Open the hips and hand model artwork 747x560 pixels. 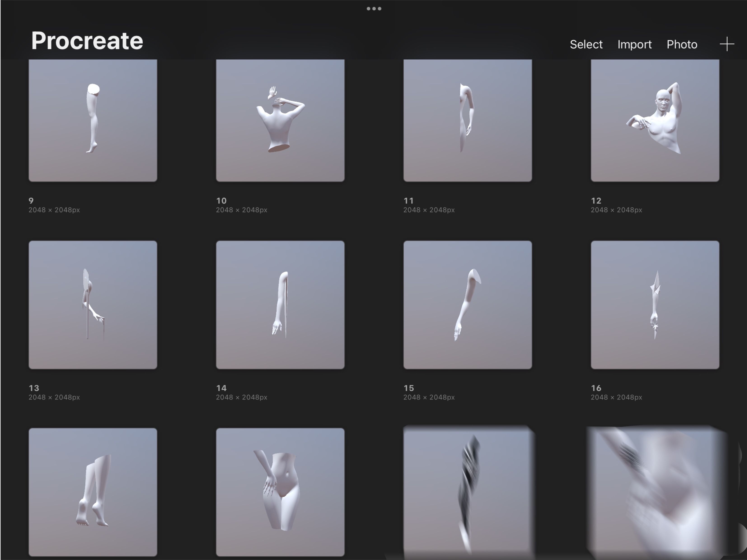pos(280,492)
